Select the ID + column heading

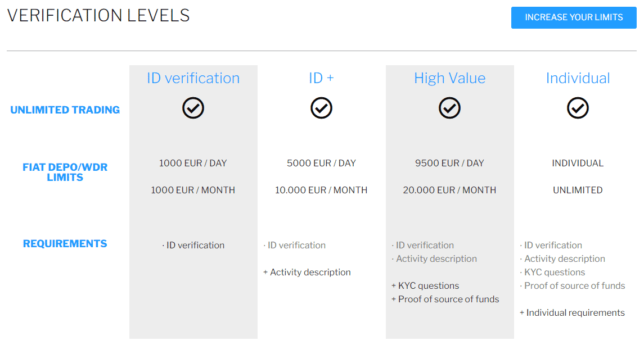point(321,78)
